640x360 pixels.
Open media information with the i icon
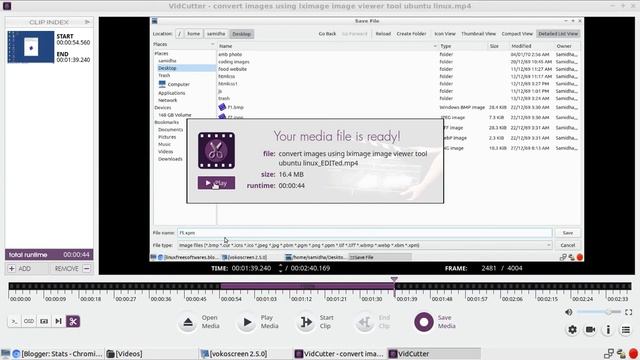click(608, 329)
